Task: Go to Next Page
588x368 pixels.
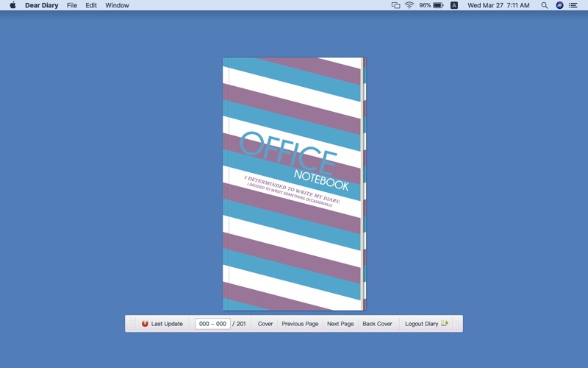Action: pos(340,324)
